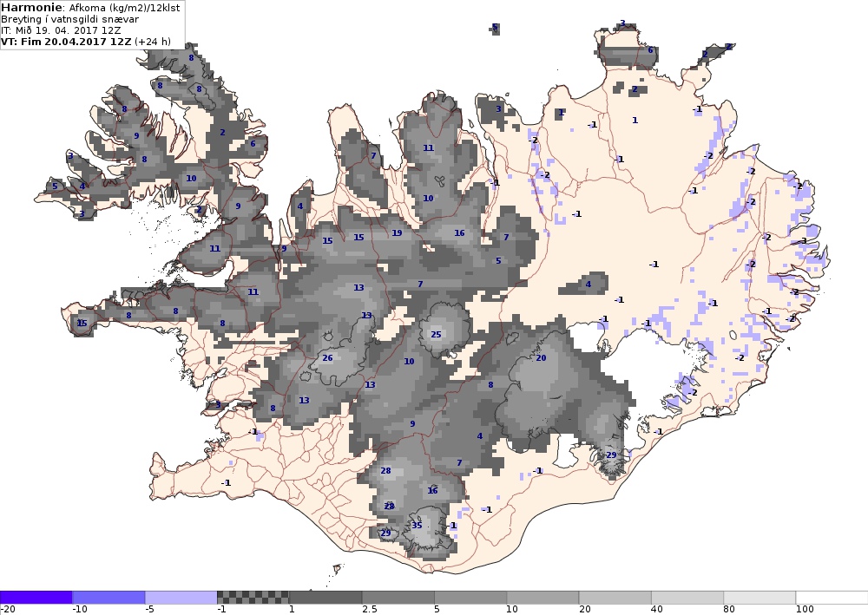Click the '-10' label under the color scale
Viewport: 868px width, 615px height.
coord(80,610)
